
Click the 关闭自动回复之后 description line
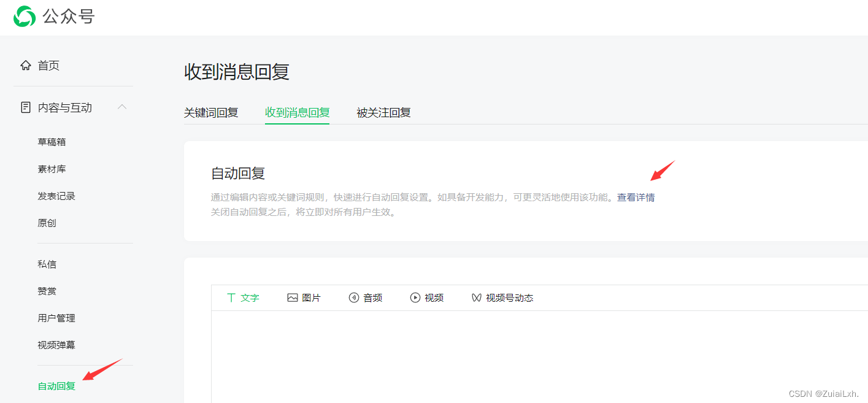(x=304, y=213)
